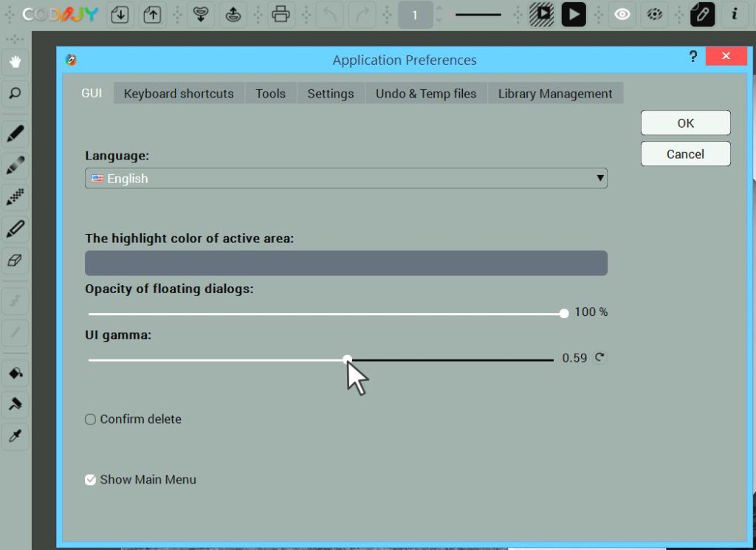Click the CODIJY logo

(60, 15)
